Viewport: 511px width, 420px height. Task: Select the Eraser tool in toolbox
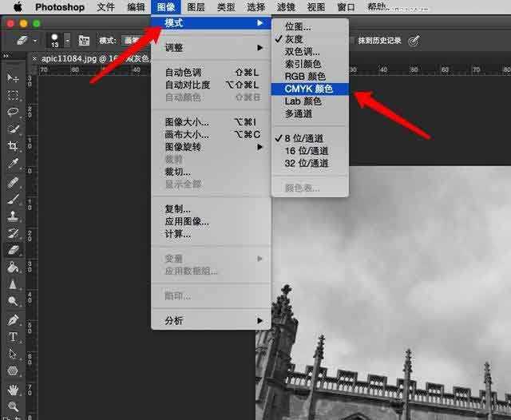tap(13, 250)
